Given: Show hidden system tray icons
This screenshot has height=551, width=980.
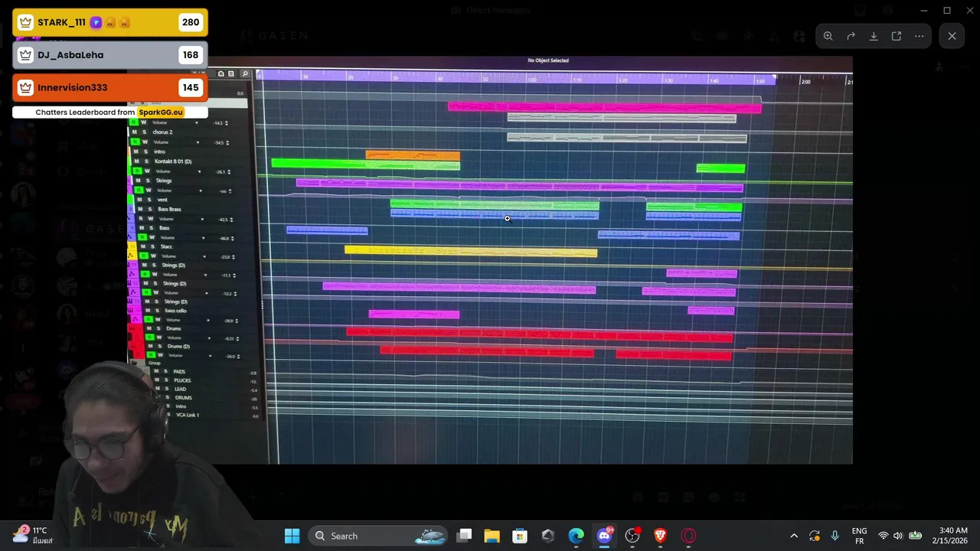Looking at the screenshot, I should click(794, 536).
